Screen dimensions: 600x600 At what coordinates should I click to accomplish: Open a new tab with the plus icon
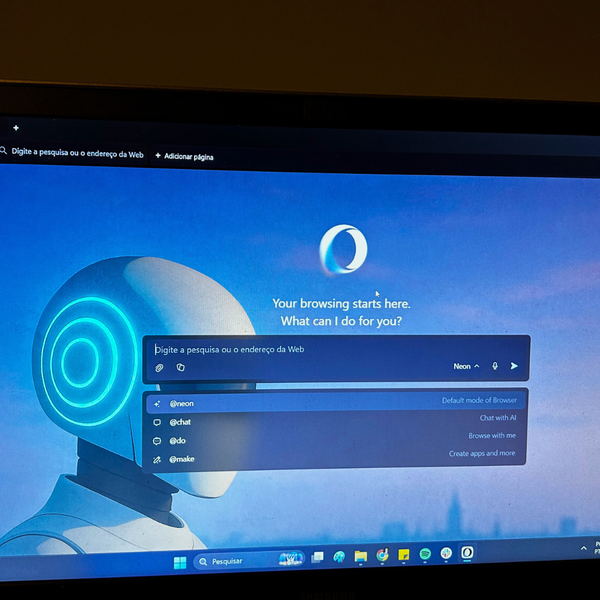(x=16, y=128)
